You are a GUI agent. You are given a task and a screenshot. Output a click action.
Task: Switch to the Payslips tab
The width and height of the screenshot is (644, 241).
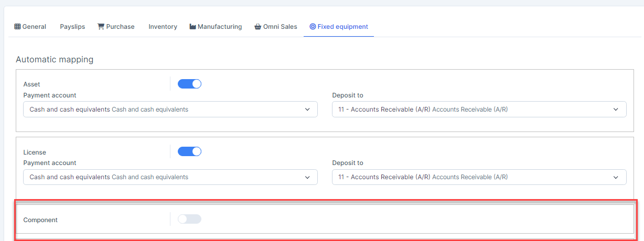click(x=72, y=27)
